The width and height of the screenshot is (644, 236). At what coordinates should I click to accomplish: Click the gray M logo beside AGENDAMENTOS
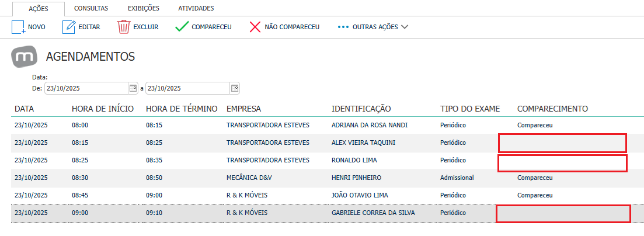click(x=24, y=56)
